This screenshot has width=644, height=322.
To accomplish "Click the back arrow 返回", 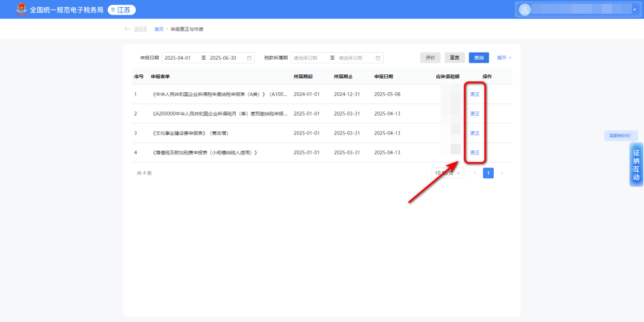I will [x=135, y=29].
